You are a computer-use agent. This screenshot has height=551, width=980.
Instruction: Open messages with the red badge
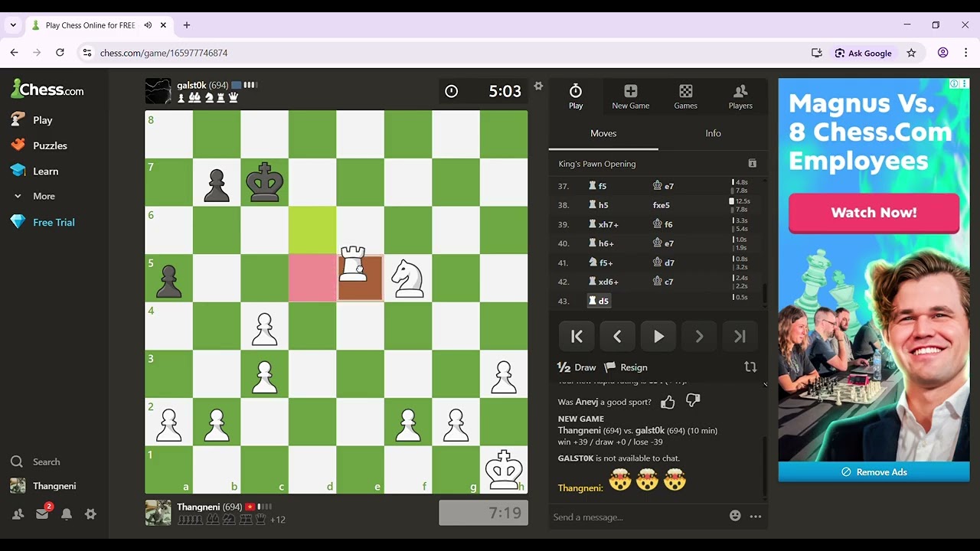click(43, 514)
